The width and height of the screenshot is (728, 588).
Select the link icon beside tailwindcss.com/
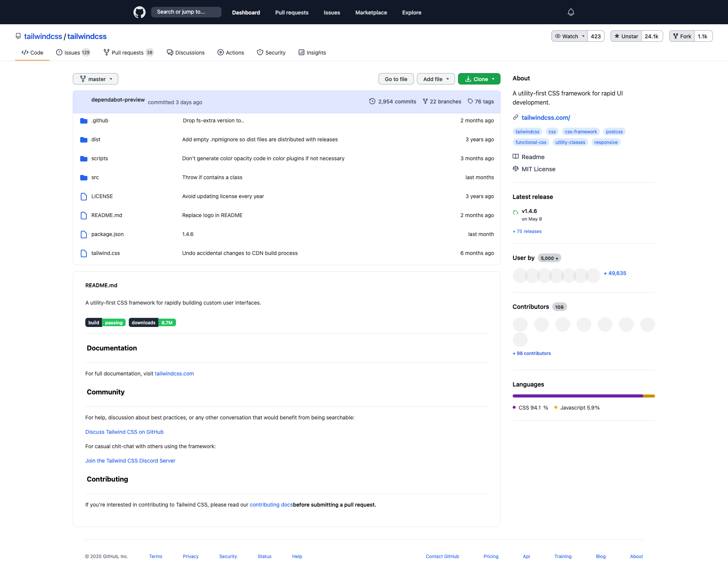[516, 117]
